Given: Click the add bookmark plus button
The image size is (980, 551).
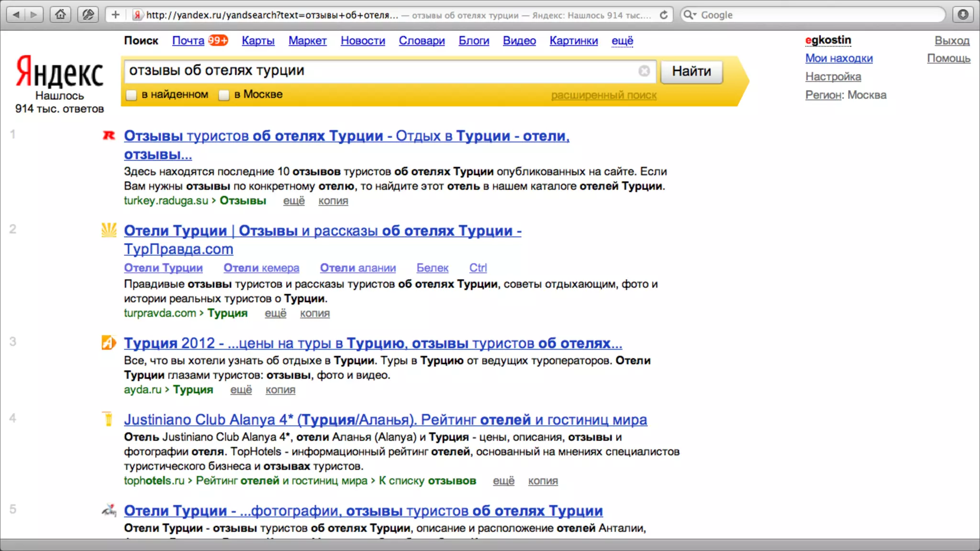Looking at the screenshot, I should [x=115, y=15].
